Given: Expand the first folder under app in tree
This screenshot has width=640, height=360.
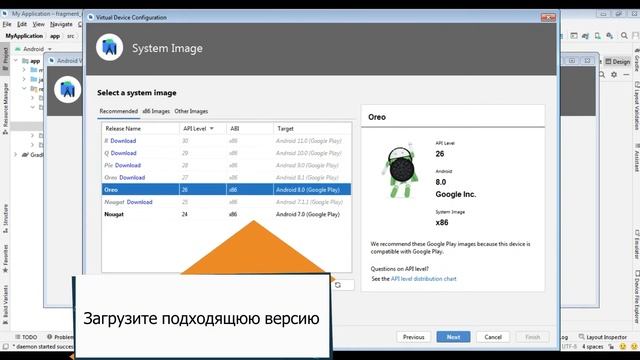Looking at the screenshot, I should (24, 70).
